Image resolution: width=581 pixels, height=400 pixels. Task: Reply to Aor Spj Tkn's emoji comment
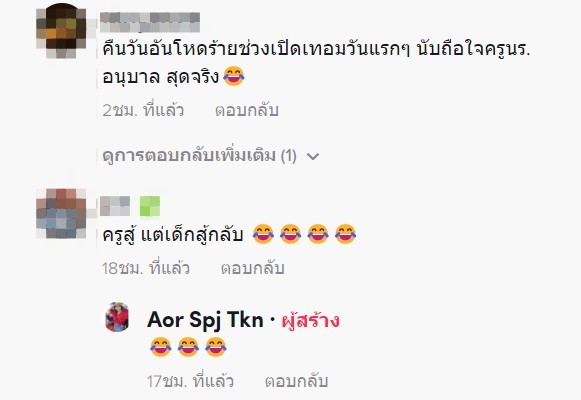pyautogui.click(x=296, y=381)
